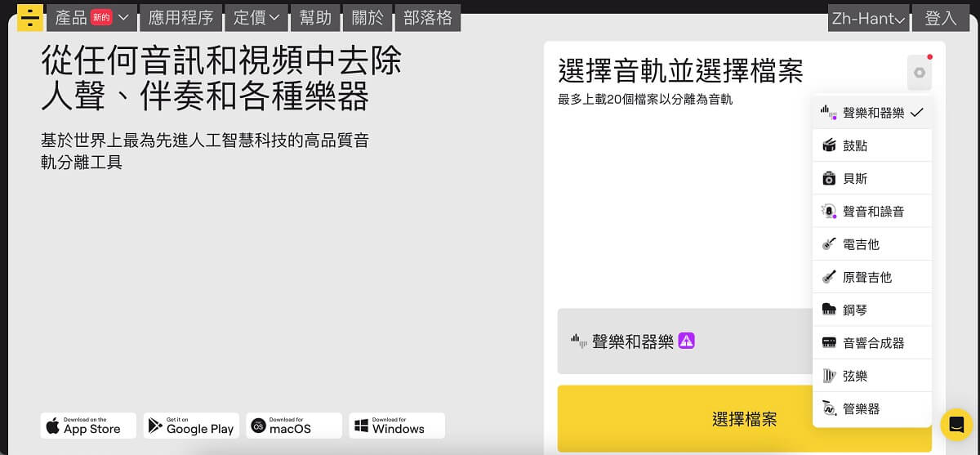This screenshot has width=980, height=455.
Task: Click the 登入 button
Action: (x=941, y=17)
